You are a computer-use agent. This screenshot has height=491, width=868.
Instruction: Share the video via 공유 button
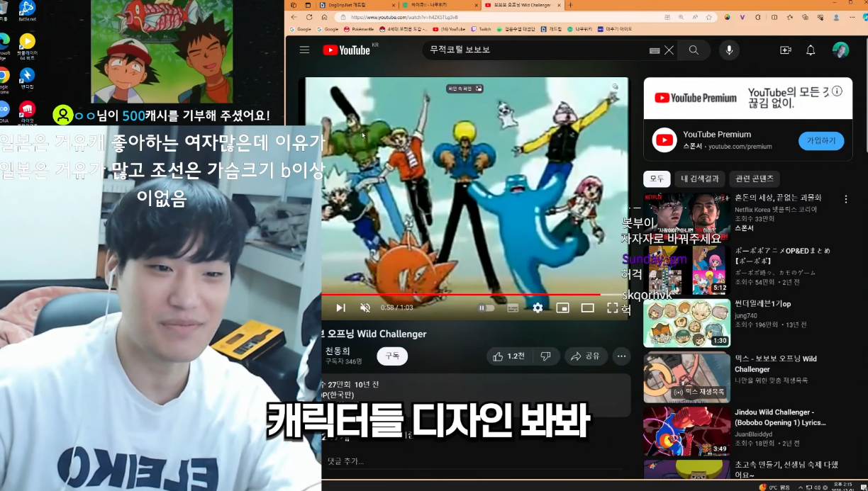pyautogui.click(x=586, y=356)
